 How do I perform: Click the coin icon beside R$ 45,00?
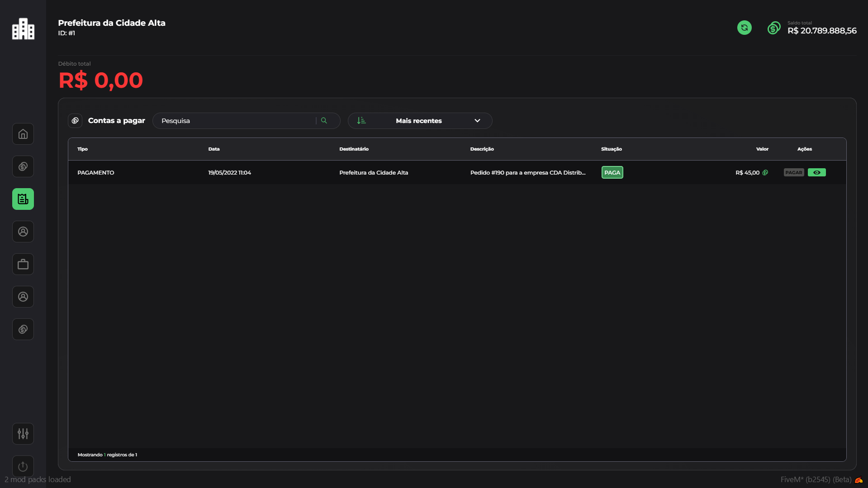[x=765, y=173]
